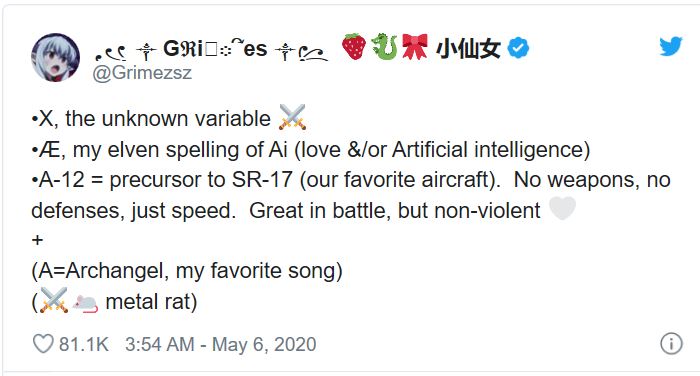Click the 小仙女 text in name
Screen dimensions: 700x376
[x=468, y=49]
